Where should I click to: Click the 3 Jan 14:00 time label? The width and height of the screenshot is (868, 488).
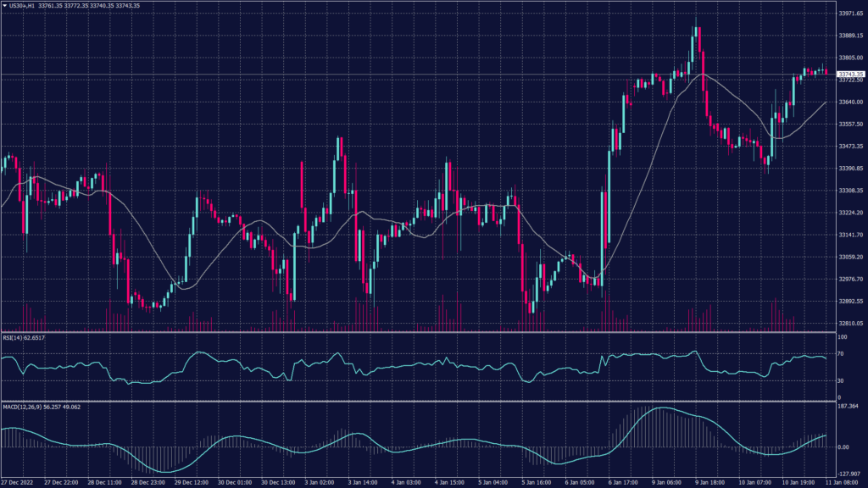[x=363, y=481]
